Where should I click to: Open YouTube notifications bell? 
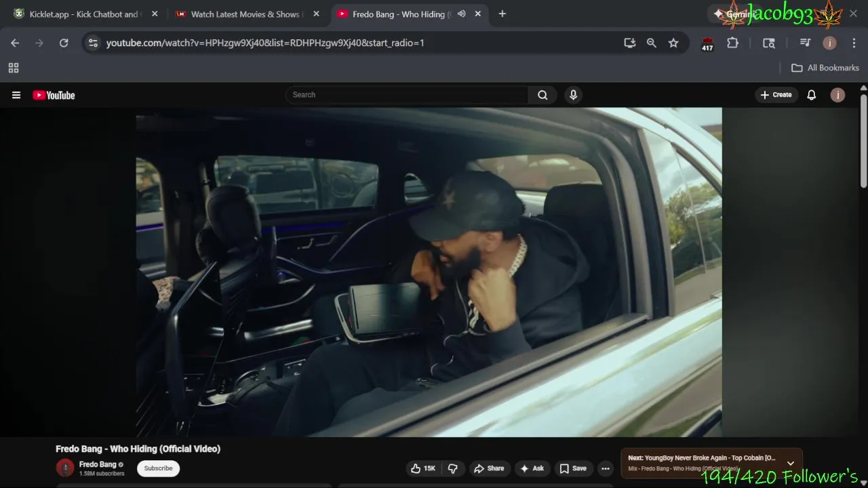pyautogui.click(x=811, y=95)
